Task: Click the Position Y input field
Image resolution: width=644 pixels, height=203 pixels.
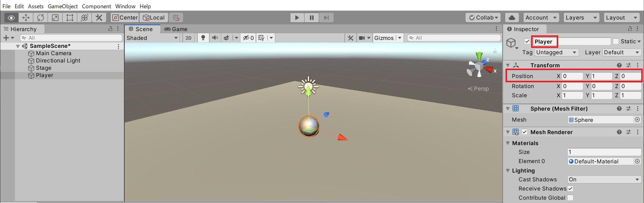Action: [601, 76]
